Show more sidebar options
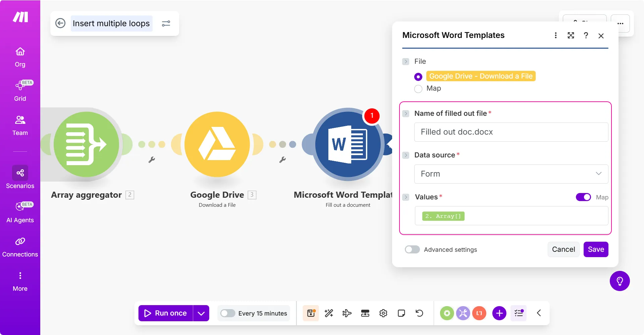The image size is (644, 335). (20, 281)
